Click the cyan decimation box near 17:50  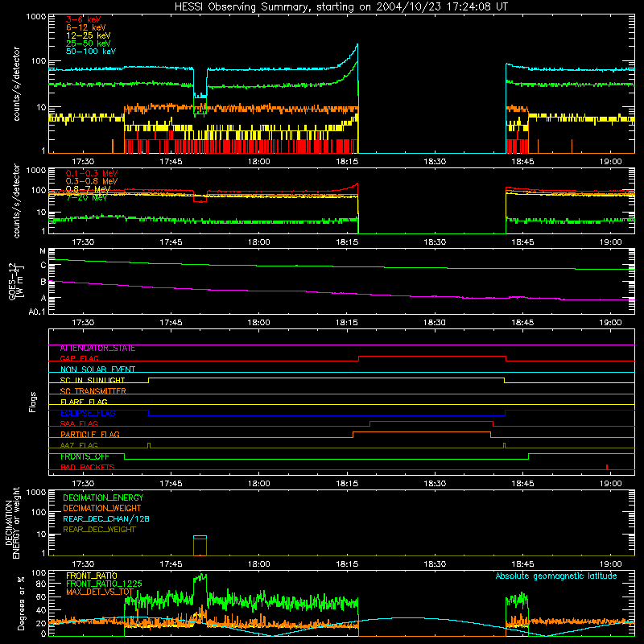[x=200, y=536]
